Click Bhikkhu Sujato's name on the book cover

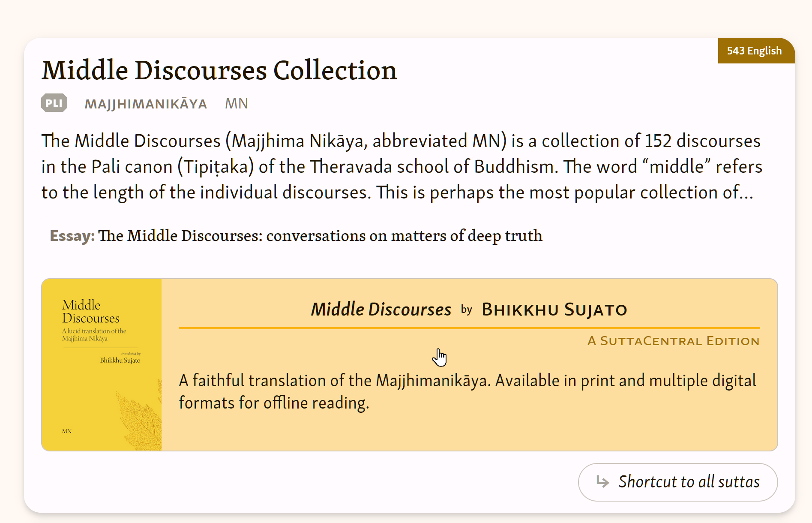click(120, 361)
